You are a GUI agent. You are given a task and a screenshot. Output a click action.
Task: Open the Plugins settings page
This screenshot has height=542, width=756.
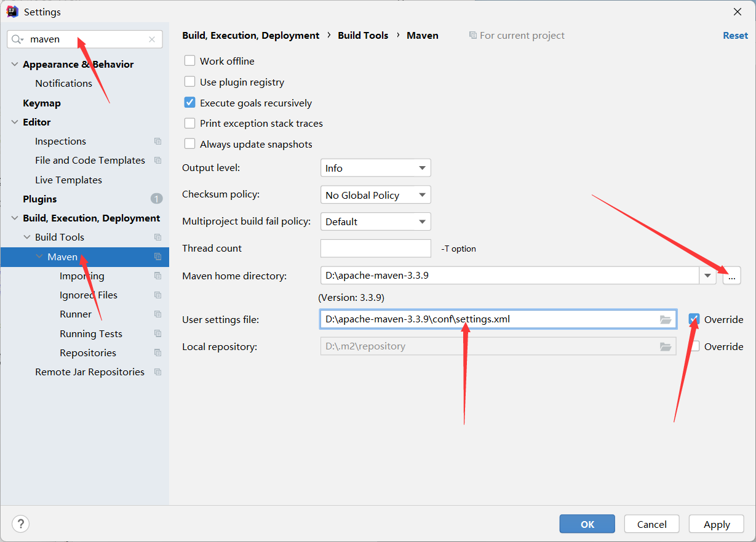(x=39, y=199)
